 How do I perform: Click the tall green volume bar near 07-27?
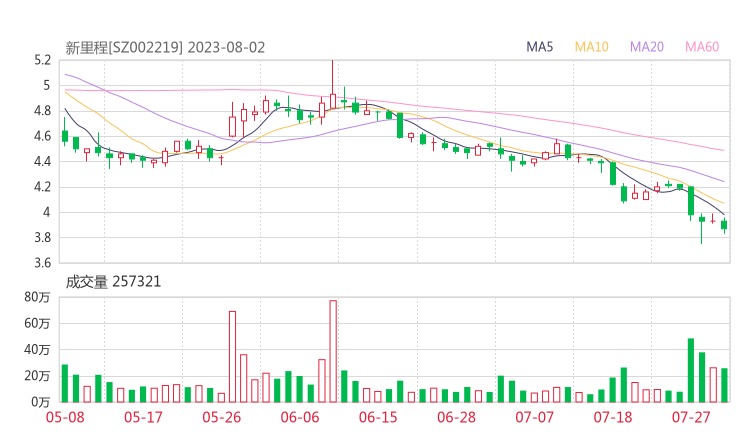pos(691,370)
